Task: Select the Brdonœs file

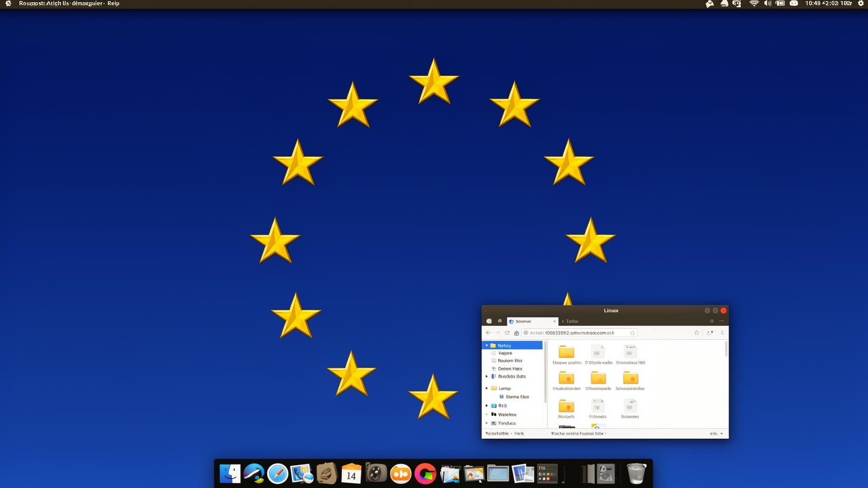Action: coord(630,408)
